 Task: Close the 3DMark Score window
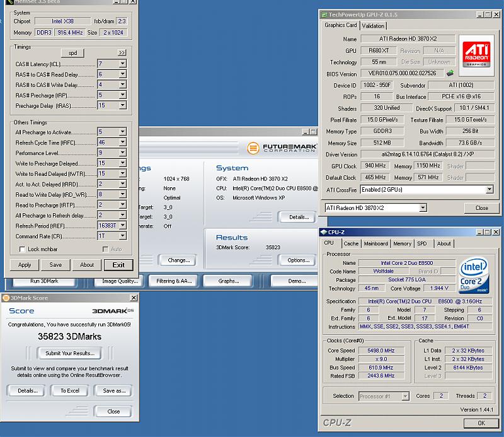tap(134, 298)
